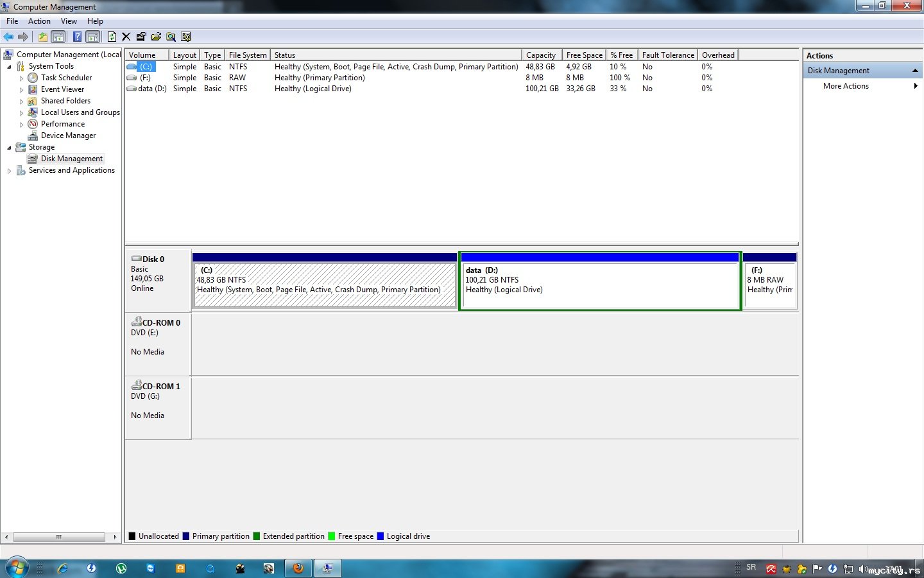Collapse the Storage node
Screen dimensions: 924x578
click(9, 147)
